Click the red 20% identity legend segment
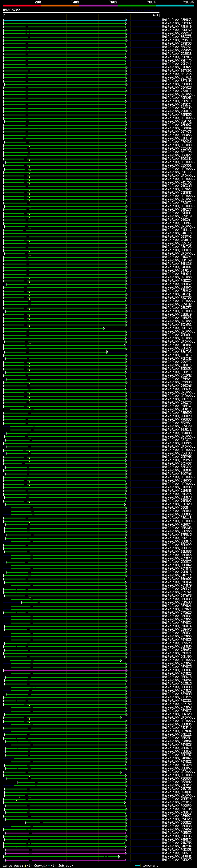Image resolution: width=197 pixels, height=868 pixels. coord(22,6)
